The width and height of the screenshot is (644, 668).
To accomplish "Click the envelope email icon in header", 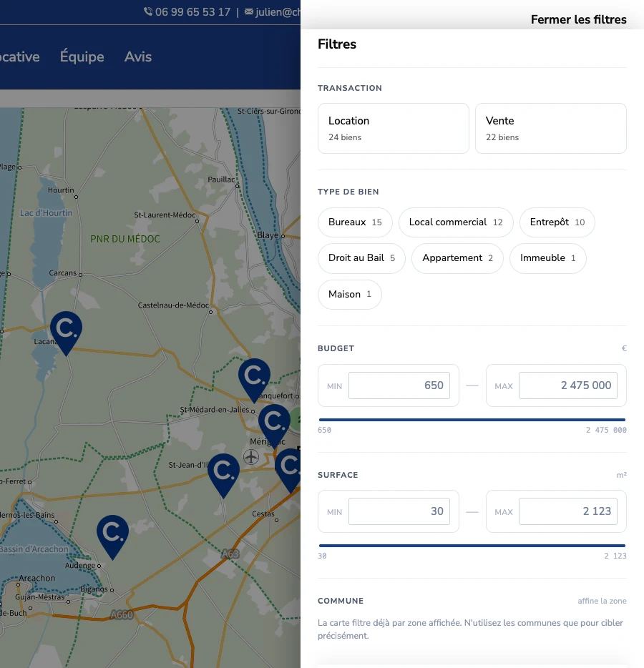I will [x=249, y=12].
